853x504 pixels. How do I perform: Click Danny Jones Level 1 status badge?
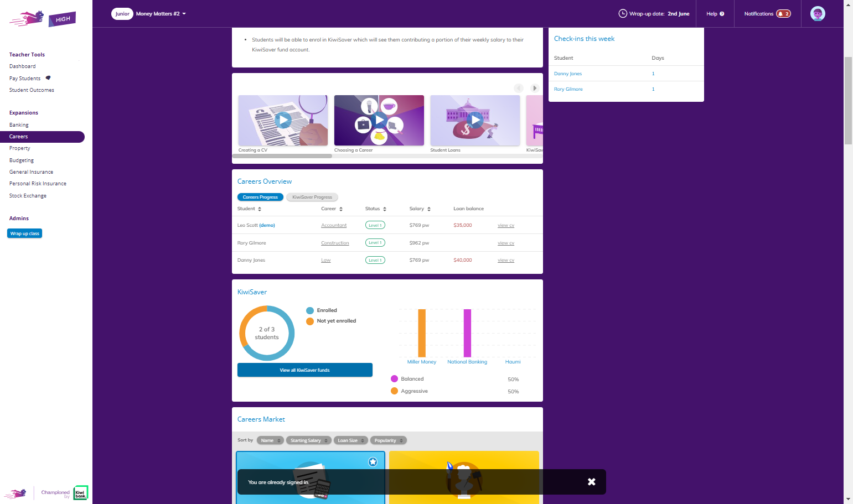click(375, 260)
